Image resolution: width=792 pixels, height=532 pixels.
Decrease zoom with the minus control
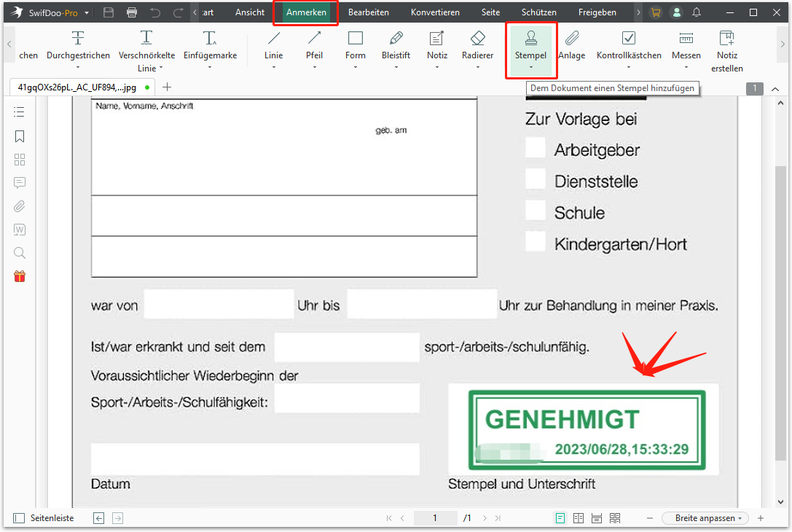649,517
